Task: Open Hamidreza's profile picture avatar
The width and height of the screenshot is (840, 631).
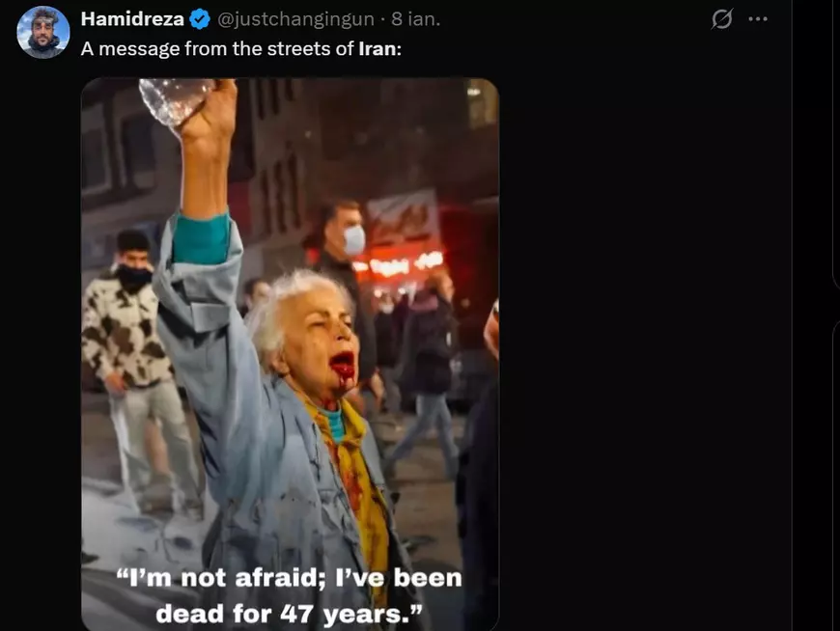Action: [43, 32]
